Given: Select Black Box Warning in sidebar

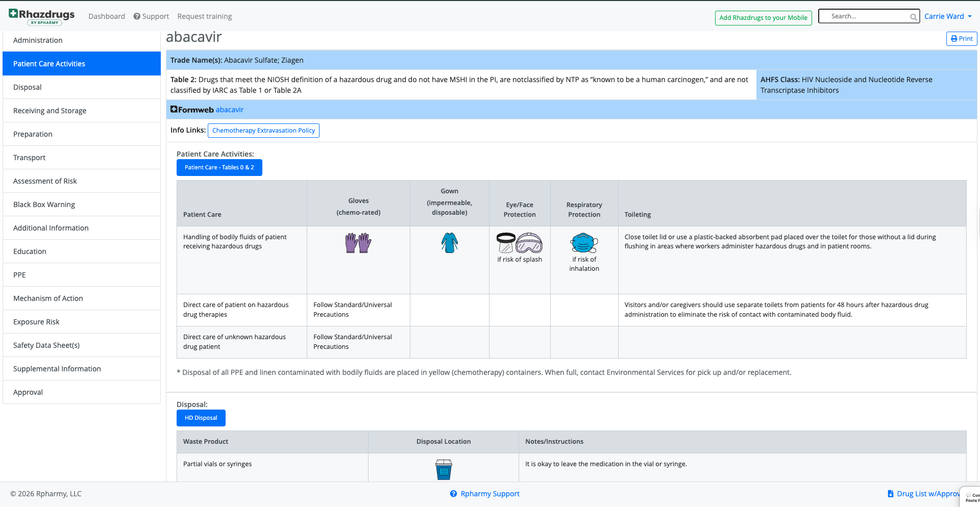Looking at the screenshot, I should tap(44, 205).
